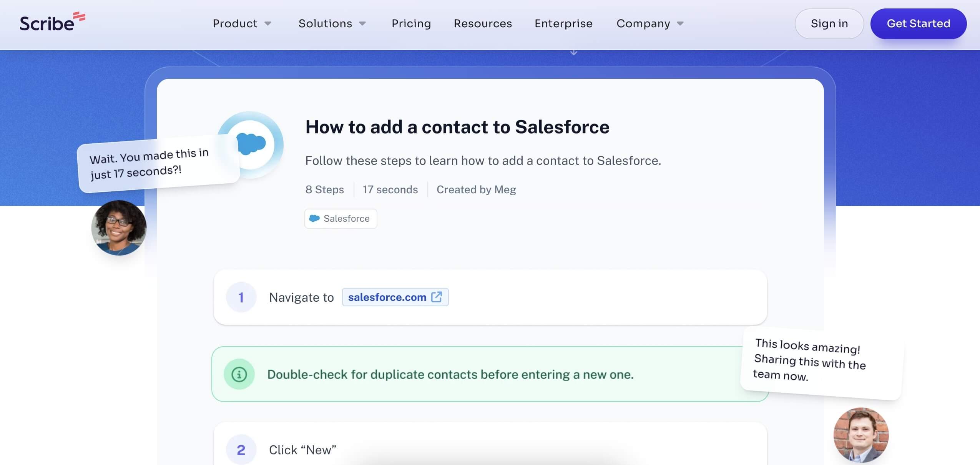Viewport: 980px width, 465px height.
Task: Click the Sign in button
Action: pyautogui.click(x=829, y=23)
